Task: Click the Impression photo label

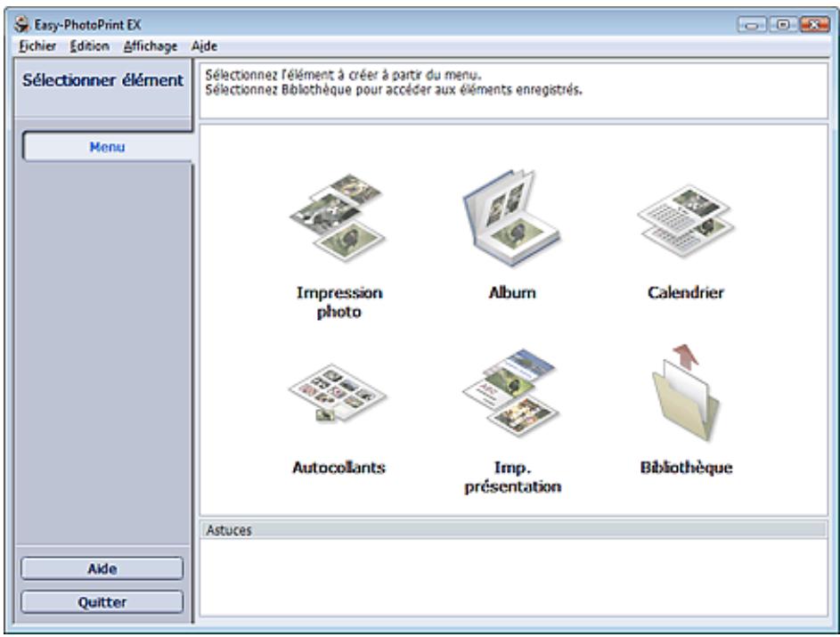Action: pos(339,302)
